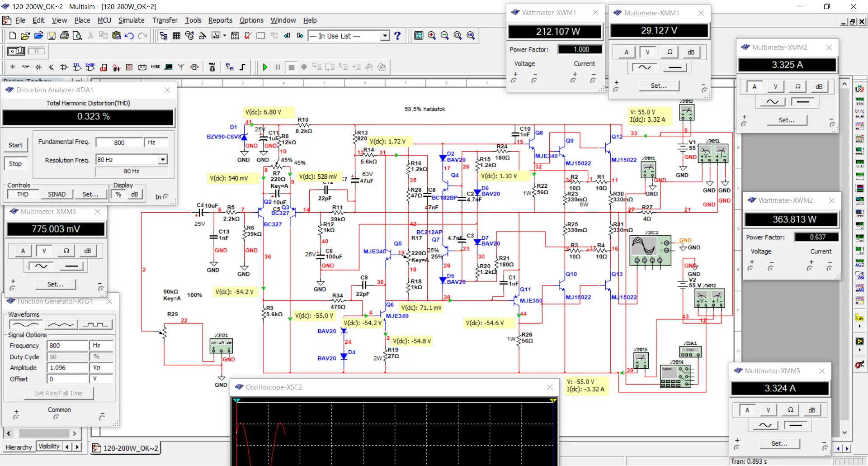Open Fundamental Freq. unit Hz selector
868x466 pixels.
(156, 143)
